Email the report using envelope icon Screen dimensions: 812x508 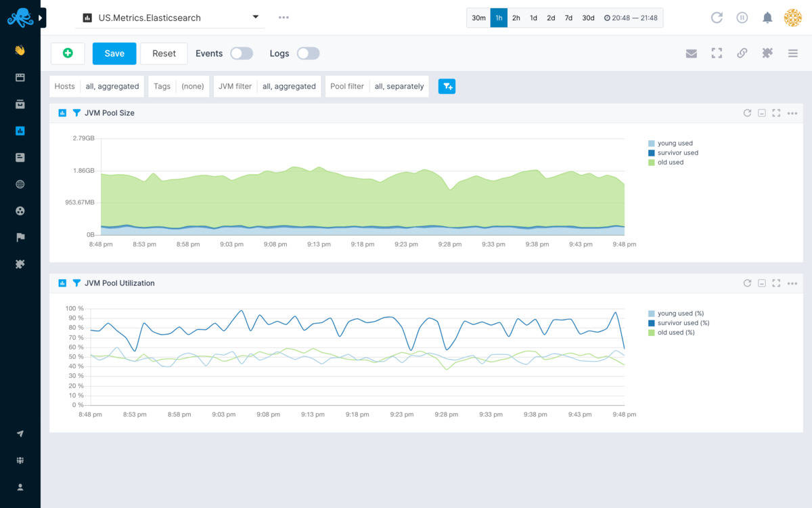pyautogui.click(x=691, y=54)
